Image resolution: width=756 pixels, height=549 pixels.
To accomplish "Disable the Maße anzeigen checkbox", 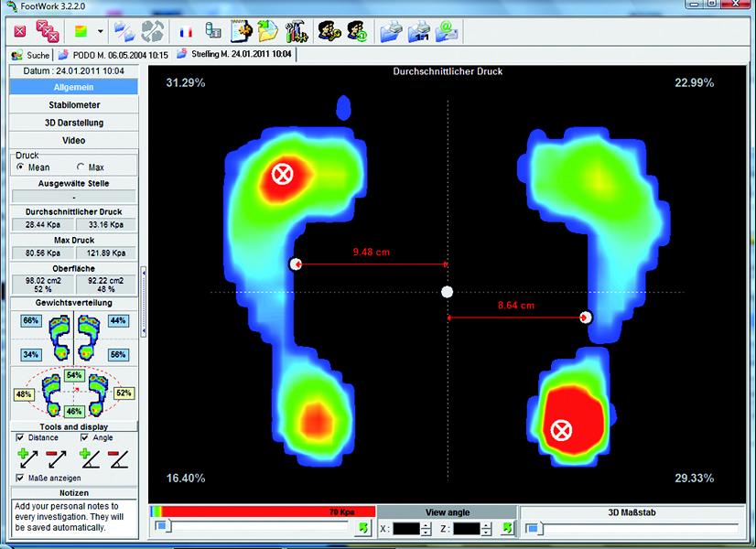I will click(21, 478).
